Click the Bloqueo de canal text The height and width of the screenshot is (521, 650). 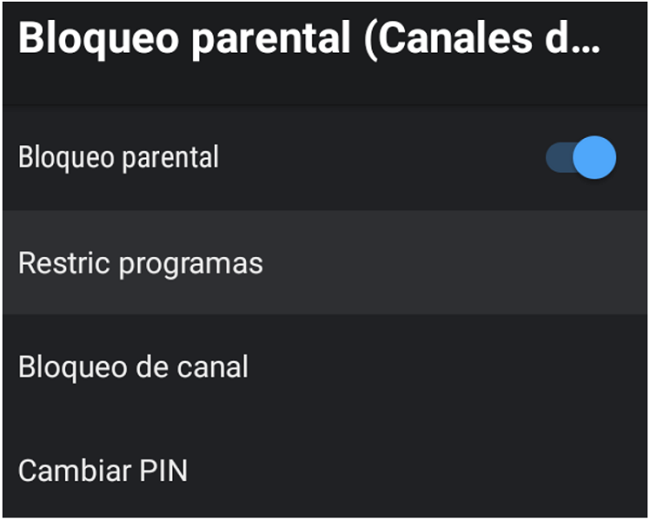pyautogui.click(x=133, y=367)
